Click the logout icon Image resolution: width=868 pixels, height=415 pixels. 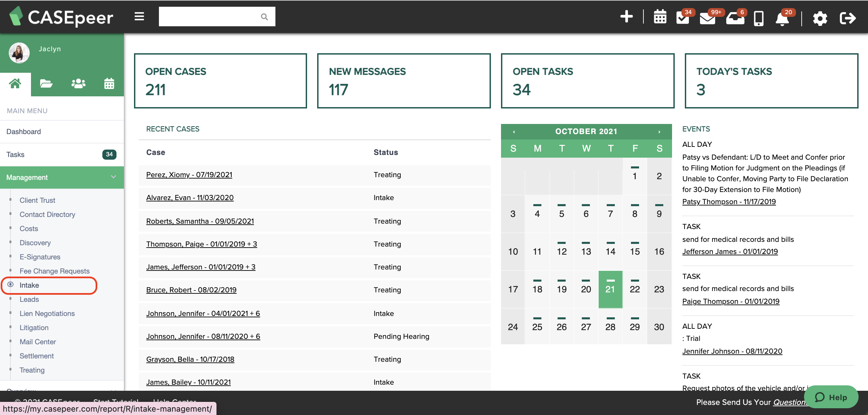tap(847, 18)
